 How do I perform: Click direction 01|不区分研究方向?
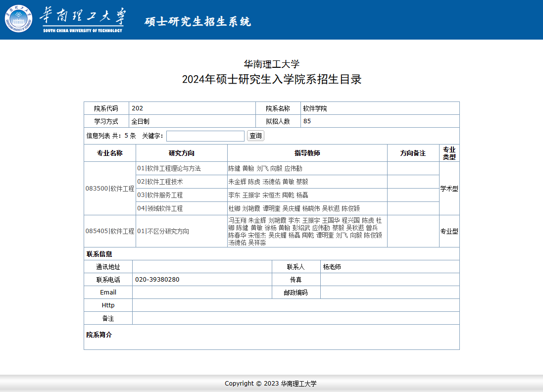tap(163, 231)
